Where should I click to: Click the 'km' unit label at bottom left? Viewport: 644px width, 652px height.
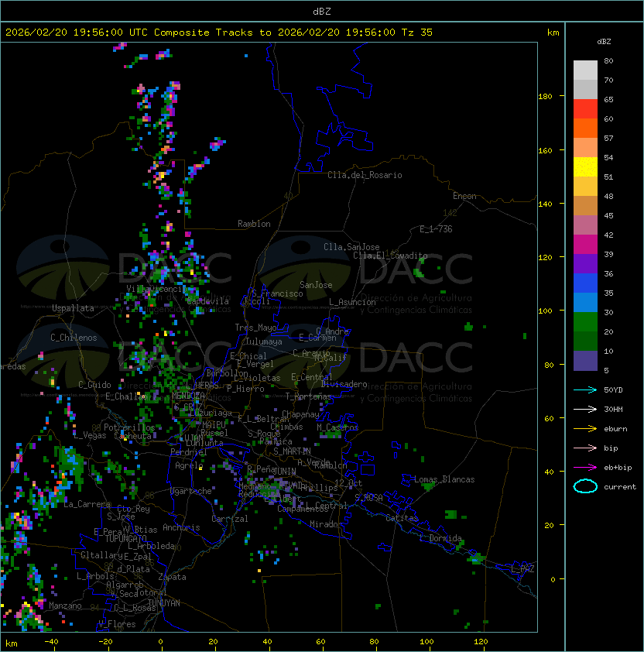tap(12, 643)
